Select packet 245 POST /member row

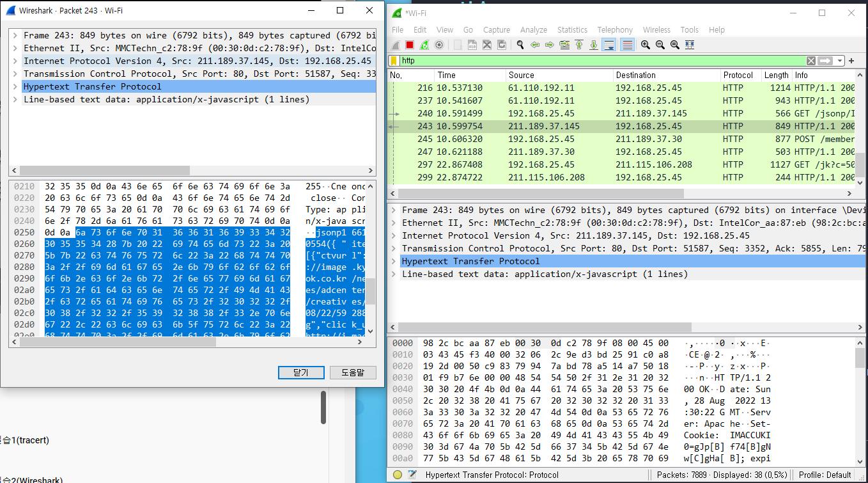coord(622,139)
